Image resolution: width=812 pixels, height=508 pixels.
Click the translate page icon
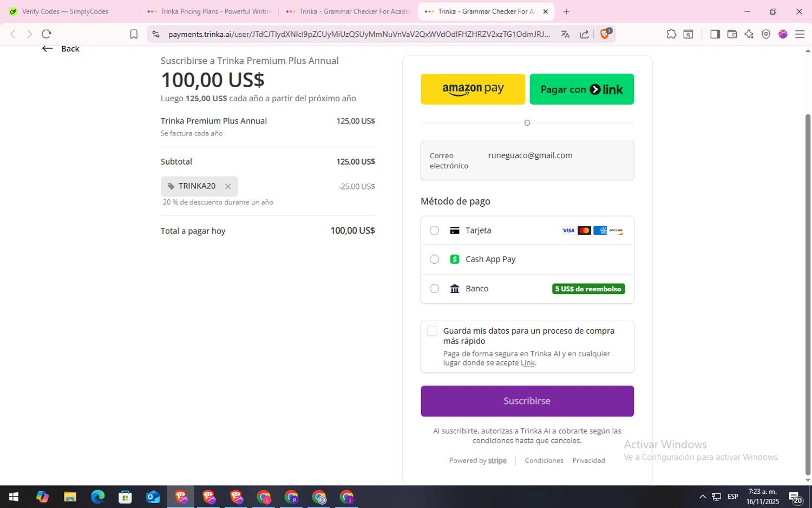click(x=565, y=34)
